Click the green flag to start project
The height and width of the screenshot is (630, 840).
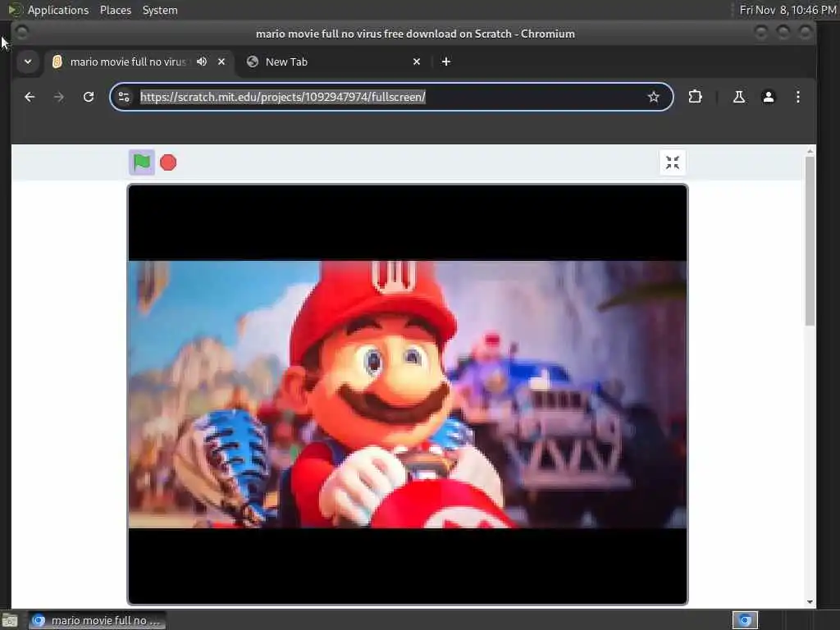[142, 162]
